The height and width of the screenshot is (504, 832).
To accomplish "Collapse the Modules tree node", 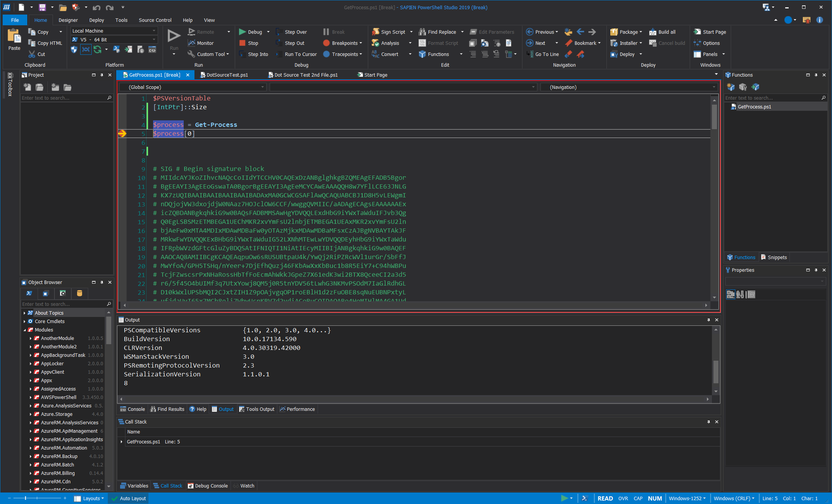I will tap(25, 330).
